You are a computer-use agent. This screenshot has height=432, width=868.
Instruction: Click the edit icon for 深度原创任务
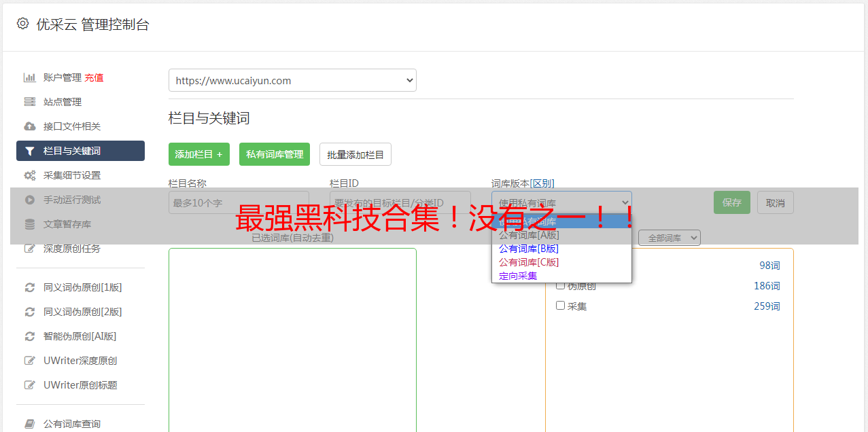point(29,249)
